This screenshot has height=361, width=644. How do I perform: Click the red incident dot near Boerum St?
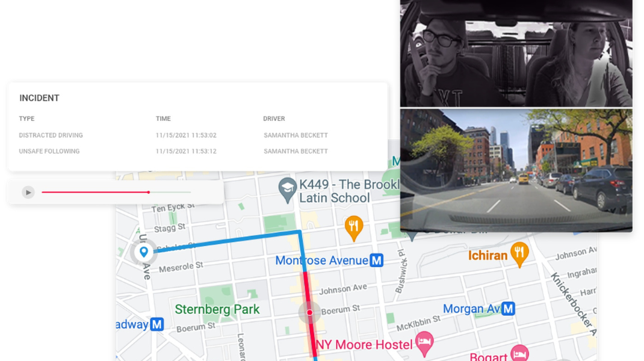click(310, 312)
